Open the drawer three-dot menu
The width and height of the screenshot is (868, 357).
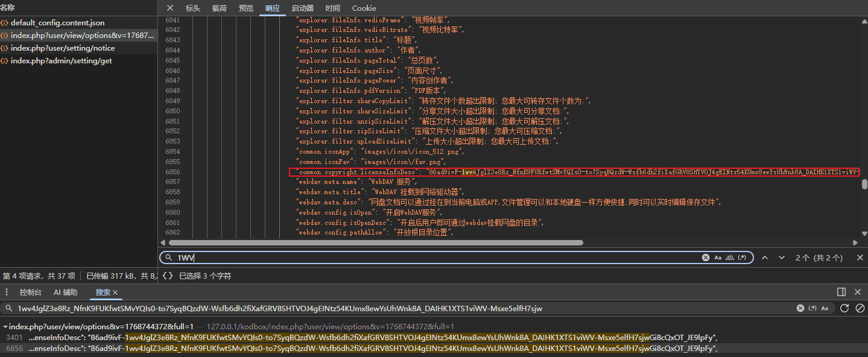pos(8,292)
